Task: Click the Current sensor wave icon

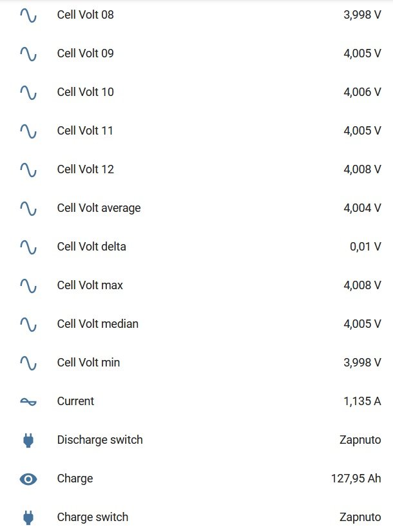Action: pos(28,401)
